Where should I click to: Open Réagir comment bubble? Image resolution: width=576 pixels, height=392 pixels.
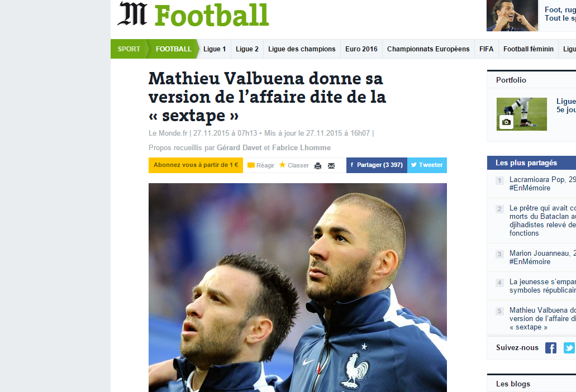[x=251, y=165]
